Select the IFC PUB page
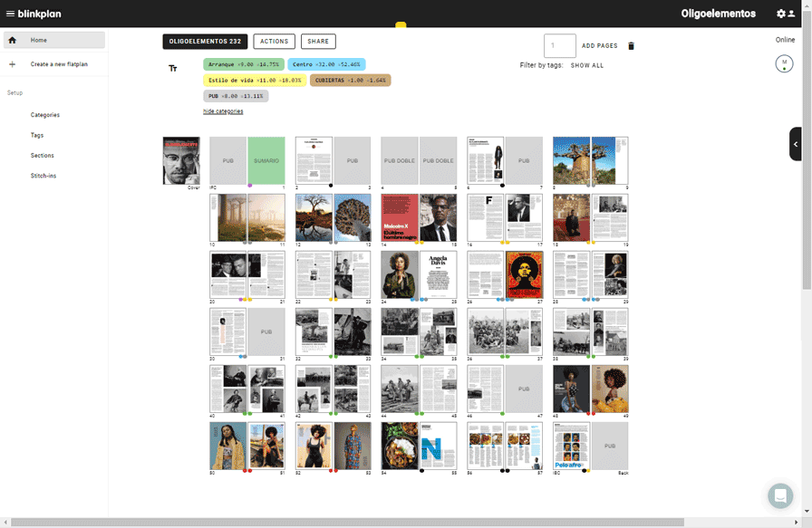The width and height of the screenshot is (812, 528). (x=228, y=160)
